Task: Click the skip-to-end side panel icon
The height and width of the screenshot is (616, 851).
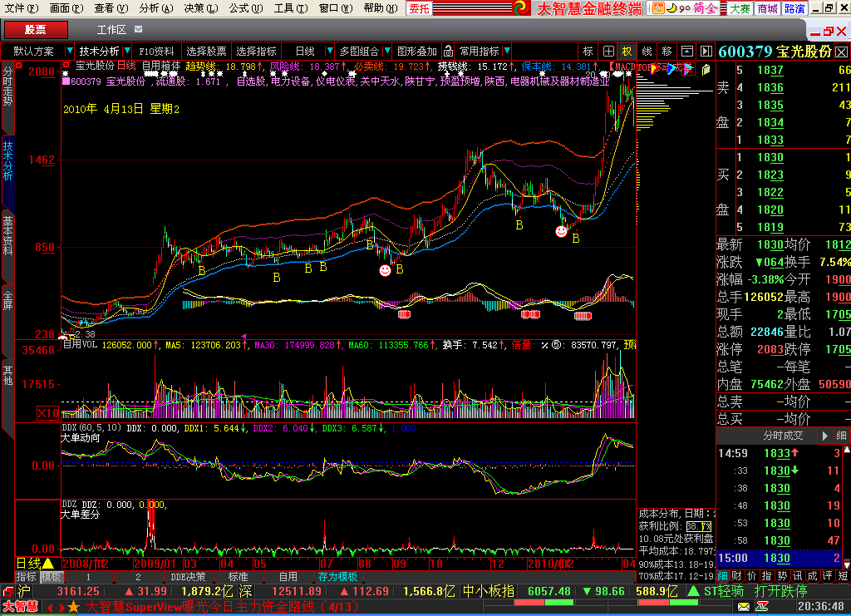Action: [706, 51]
